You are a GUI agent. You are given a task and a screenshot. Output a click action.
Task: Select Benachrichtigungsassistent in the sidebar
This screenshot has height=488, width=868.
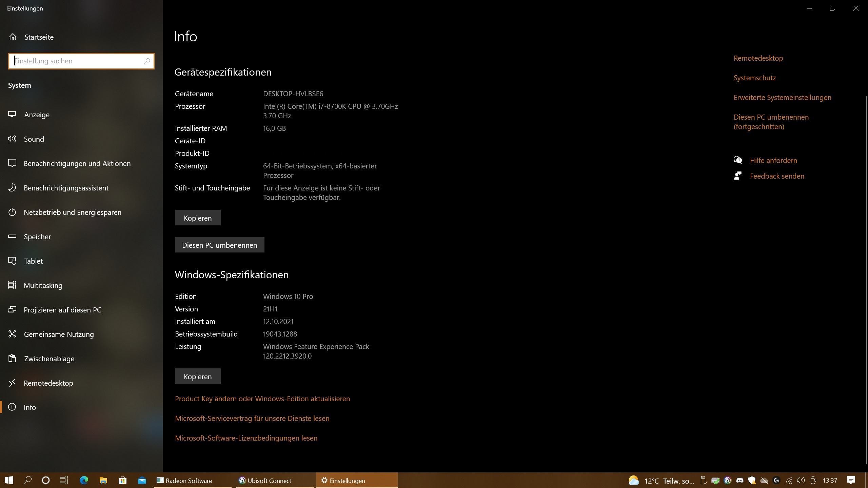(66, 188)
